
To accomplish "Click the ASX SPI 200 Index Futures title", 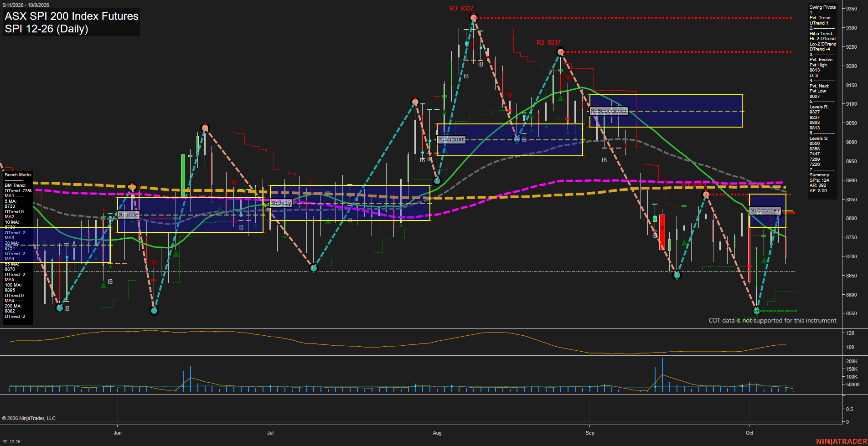I will click(x=72, y=16).
